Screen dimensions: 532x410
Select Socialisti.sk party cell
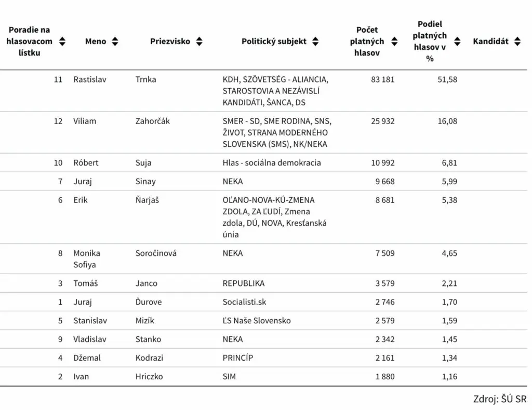point(244,302)
